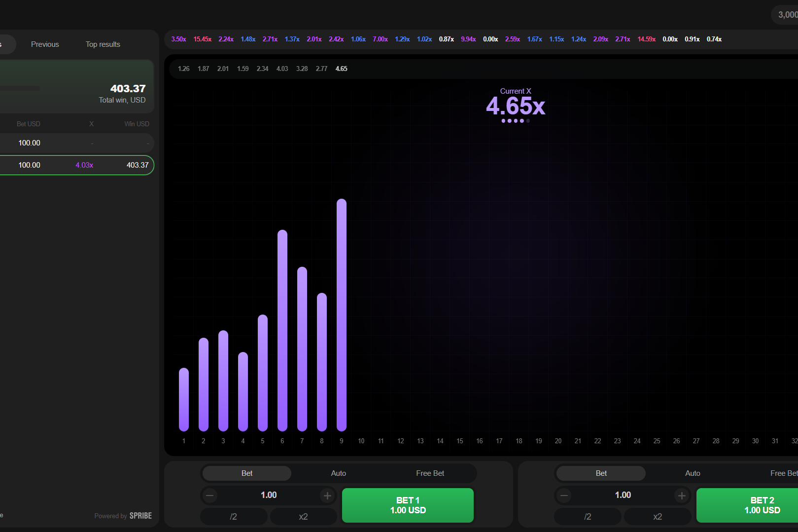Open the 1.37x round in history bar
Screen dimensions: 798x532
pyautogui.click(x=292, y=39)
